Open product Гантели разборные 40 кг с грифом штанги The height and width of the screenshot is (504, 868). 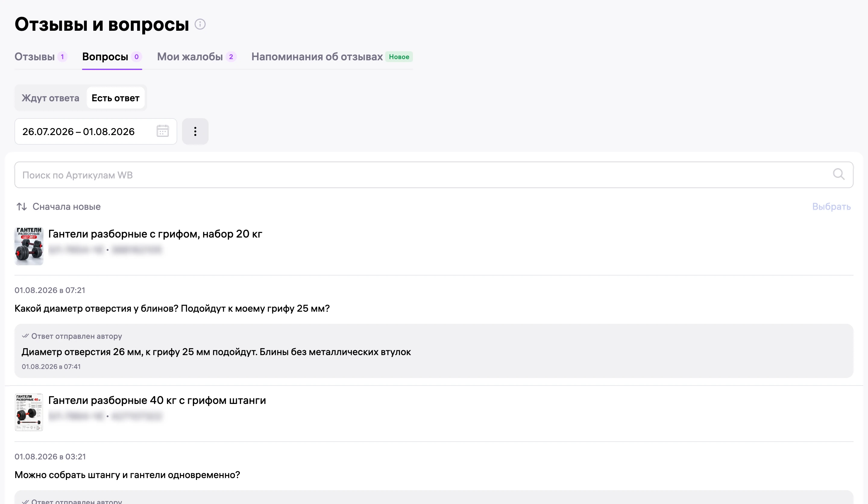157,400
